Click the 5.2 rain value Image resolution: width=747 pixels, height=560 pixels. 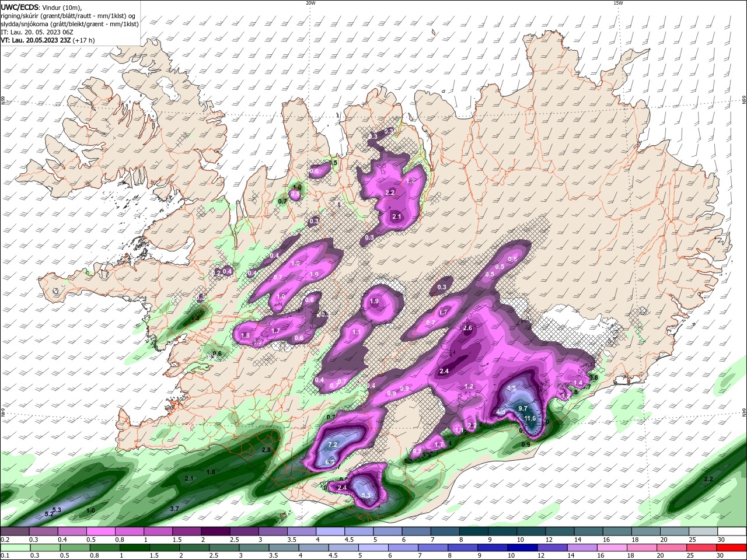click(x=49, y=514)
